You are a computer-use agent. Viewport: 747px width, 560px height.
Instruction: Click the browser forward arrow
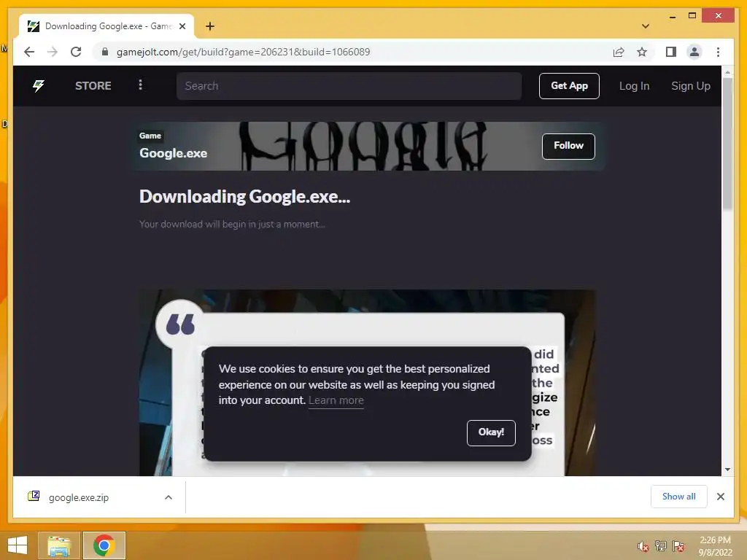[x=53, y=52]
